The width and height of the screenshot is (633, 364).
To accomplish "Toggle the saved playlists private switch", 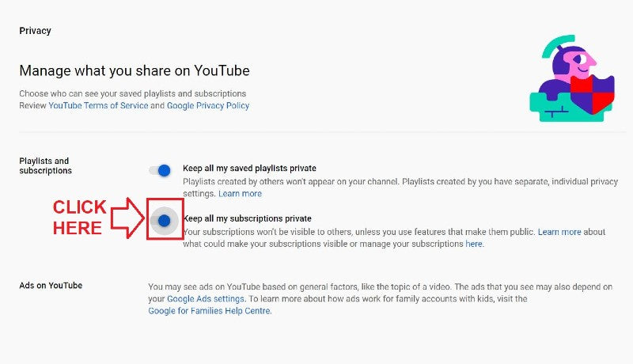I will (x=160, y=170).
